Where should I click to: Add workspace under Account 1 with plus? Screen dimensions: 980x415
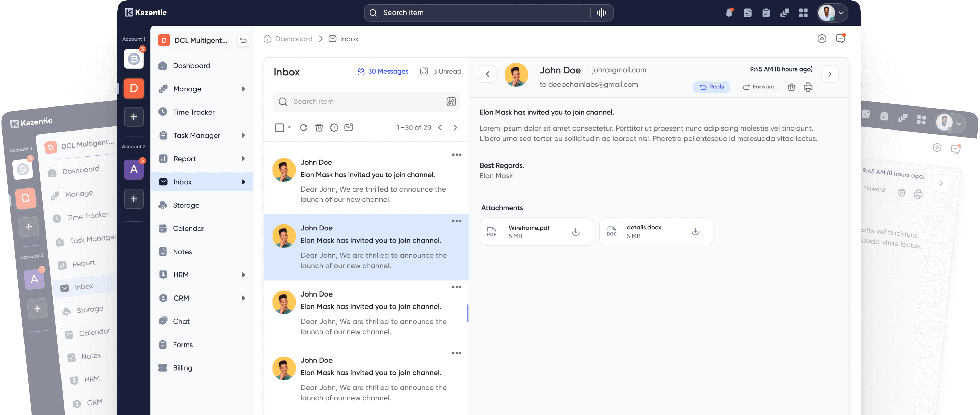click(133, 116)
